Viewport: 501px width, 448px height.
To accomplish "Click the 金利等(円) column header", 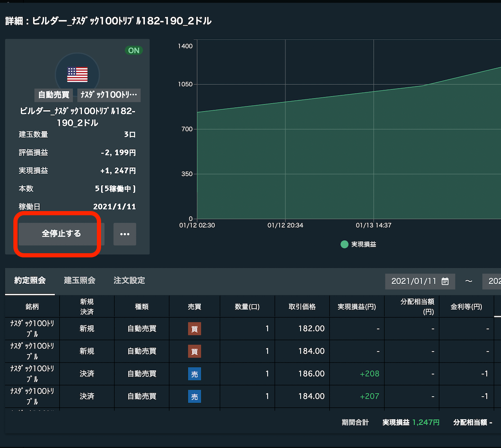I will pyautogui.click(x=466, y=307).
